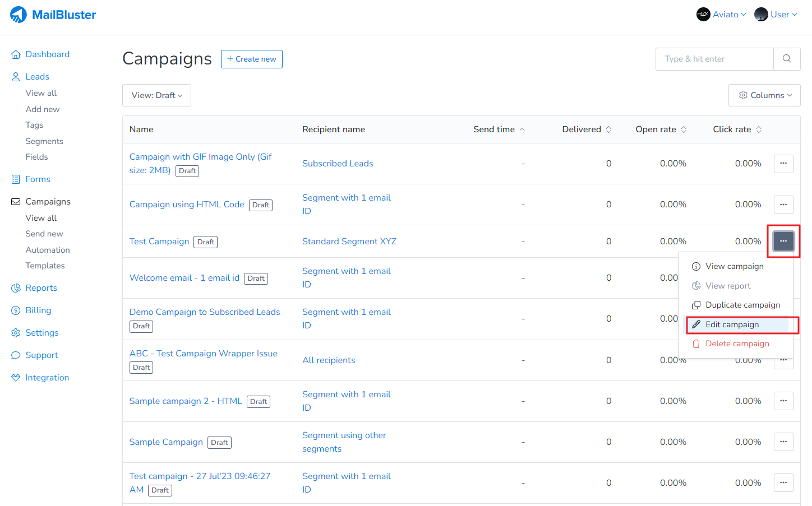Select Edit campaign from the context menu
Viewport: 812px width, 506px height.
732,324
